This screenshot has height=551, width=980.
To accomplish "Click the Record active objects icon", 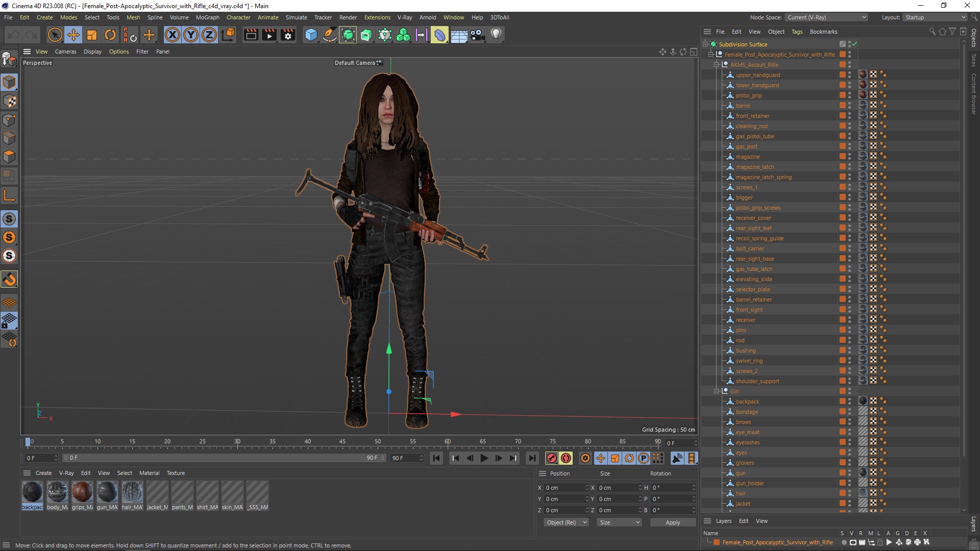I will pos(551,458).
